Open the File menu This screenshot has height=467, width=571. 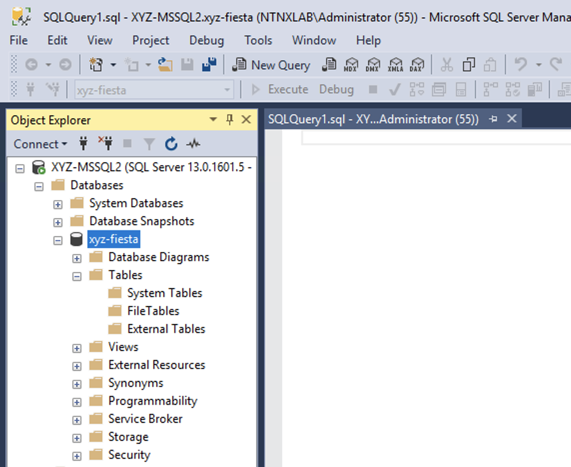click(18, 40)
